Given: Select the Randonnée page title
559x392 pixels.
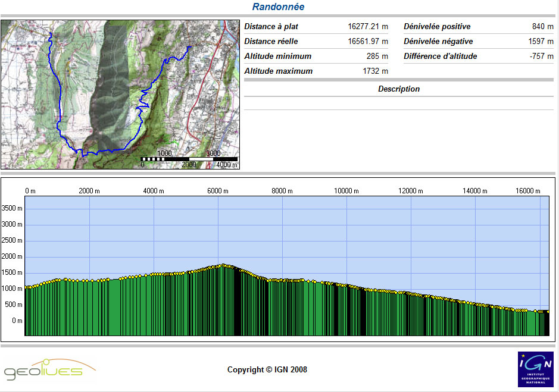Looking at the screenshot, I should point(278,7).
